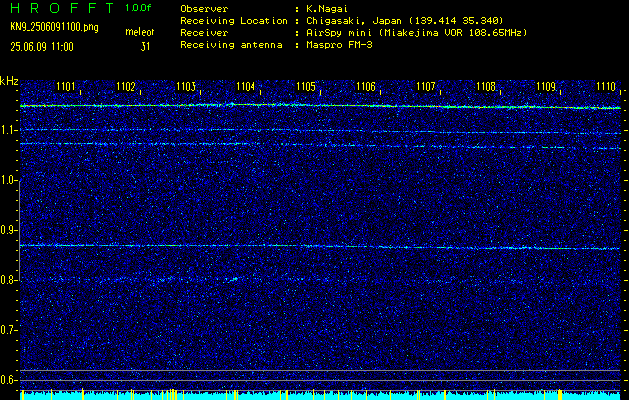
Task: Click the 0.8 frequency axis label
Action: coord(8,280)
